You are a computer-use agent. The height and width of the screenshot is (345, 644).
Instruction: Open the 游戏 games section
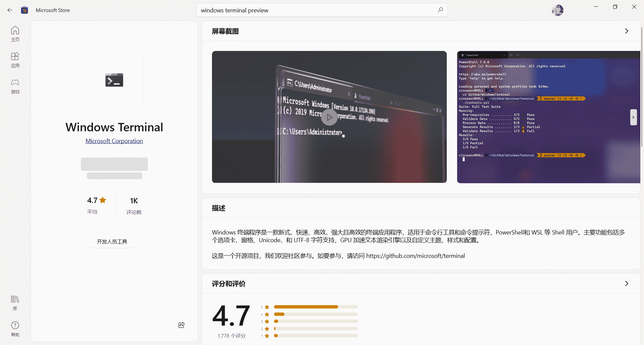pos(15,86)
